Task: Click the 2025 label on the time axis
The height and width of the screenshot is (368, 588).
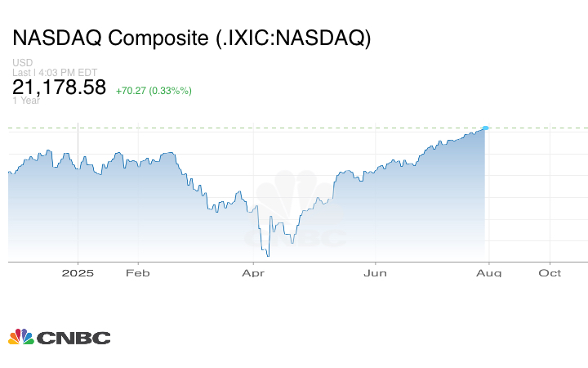Action: [78, 273]
